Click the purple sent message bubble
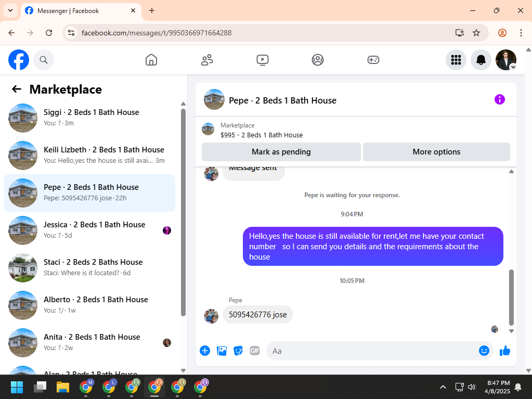 tap(373, 247)
